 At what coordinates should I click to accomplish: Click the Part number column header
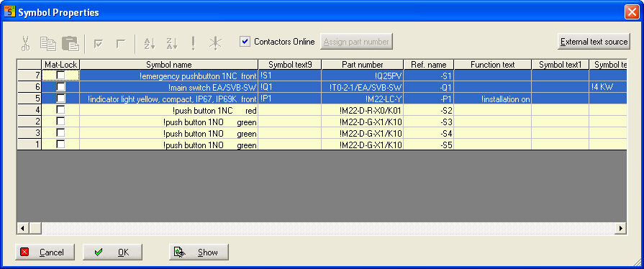point(362,65)
